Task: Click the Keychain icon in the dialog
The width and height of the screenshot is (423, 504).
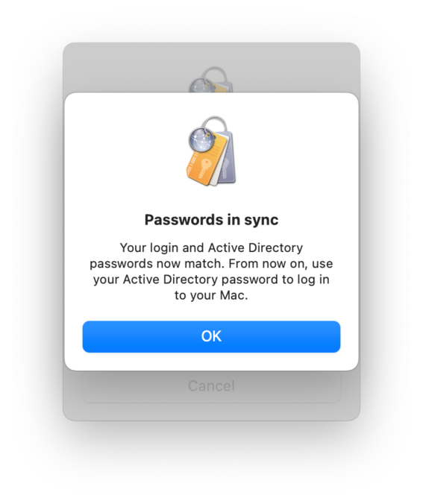Action: [x=211, y=151]
